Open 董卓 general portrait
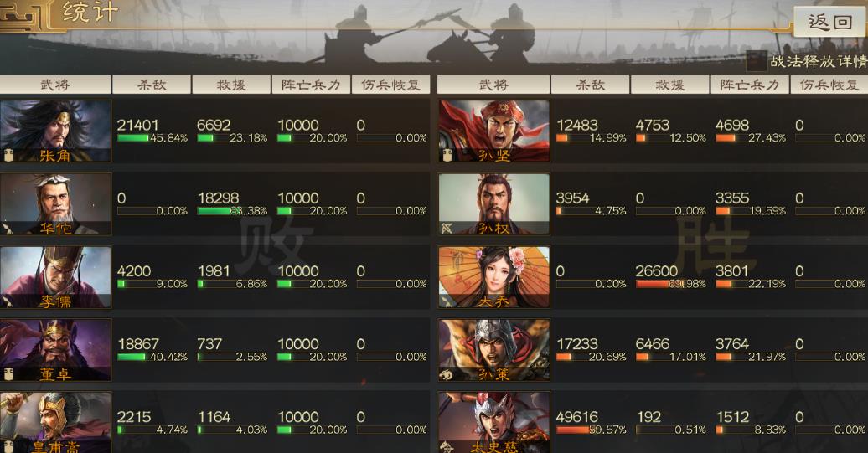868x453 pixels. 55,350
